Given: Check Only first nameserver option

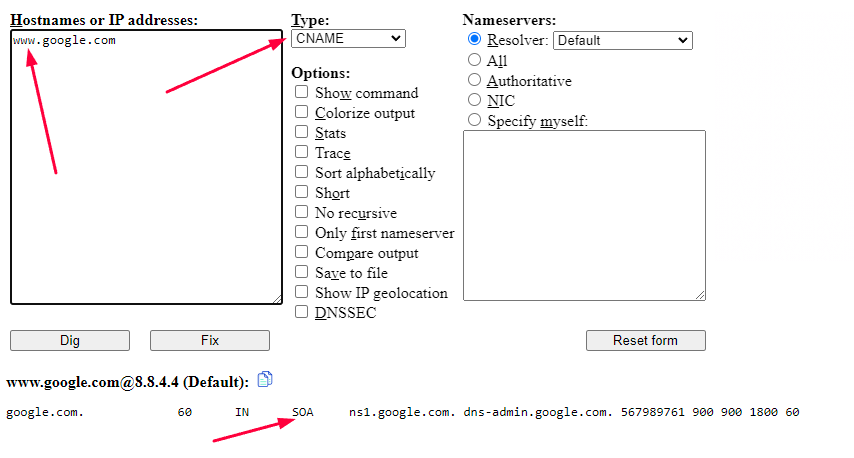Looking at the screenshot, I should 301,231.
